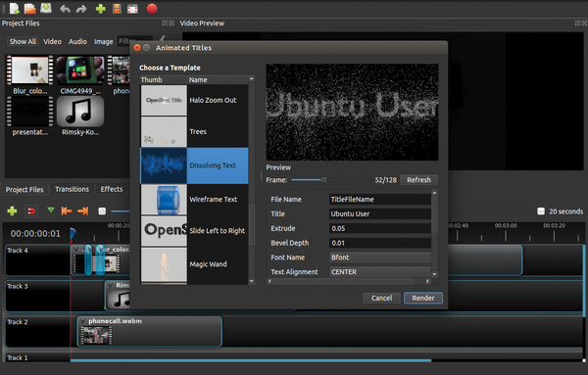Choose profile using the orange film icon
The width and height of the screenshot is (588, 375).
117,8
